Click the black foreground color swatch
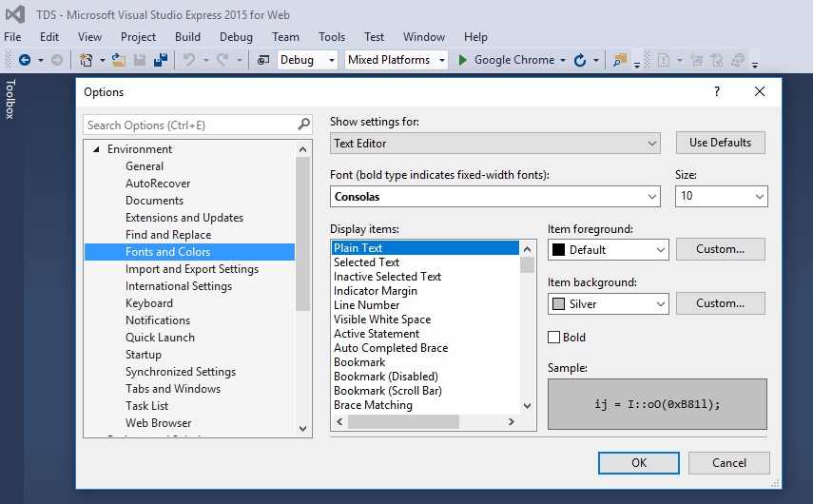The image size is (813, 504). tap(558, 250)
